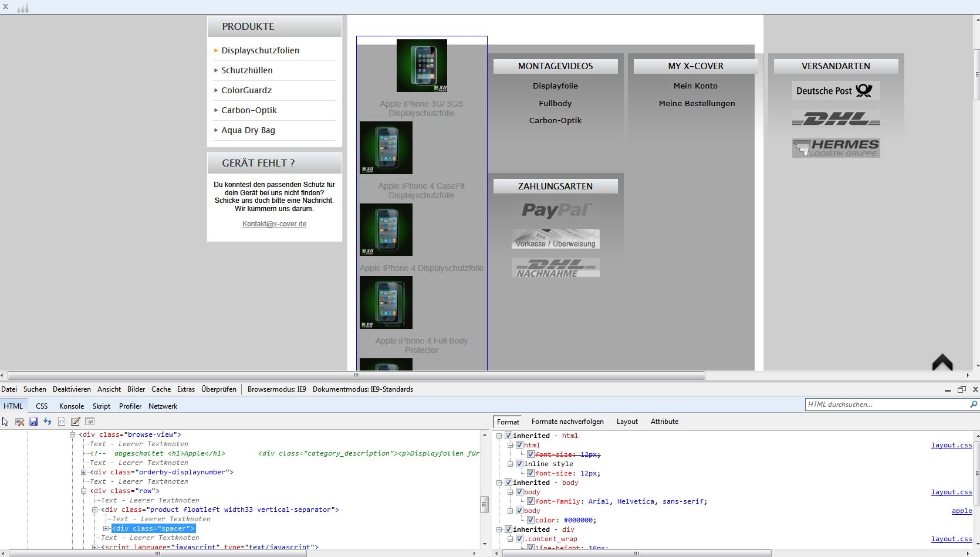Disable the font-family property checkbox
Screen dimensions: 980x557
(x=530, y=501)
